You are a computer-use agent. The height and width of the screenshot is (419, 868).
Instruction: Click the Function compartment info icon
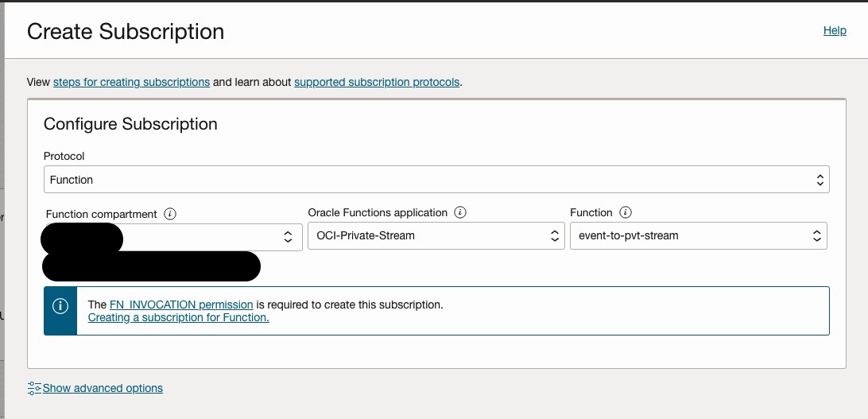tap(170, 214)
